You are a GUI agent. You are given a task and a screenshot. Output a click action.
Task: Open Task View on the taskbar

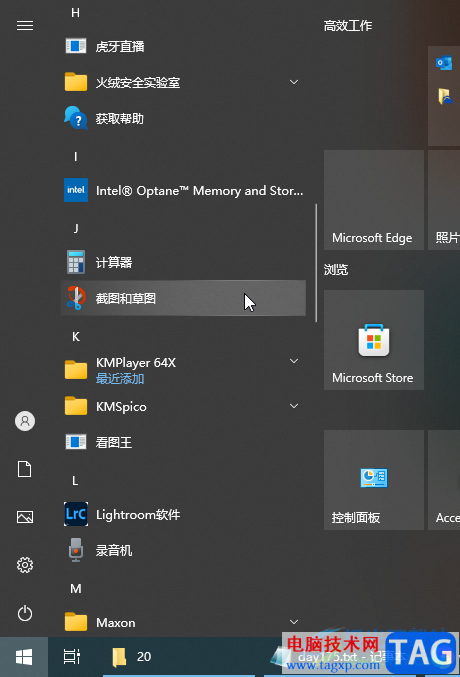pos(72,657)
